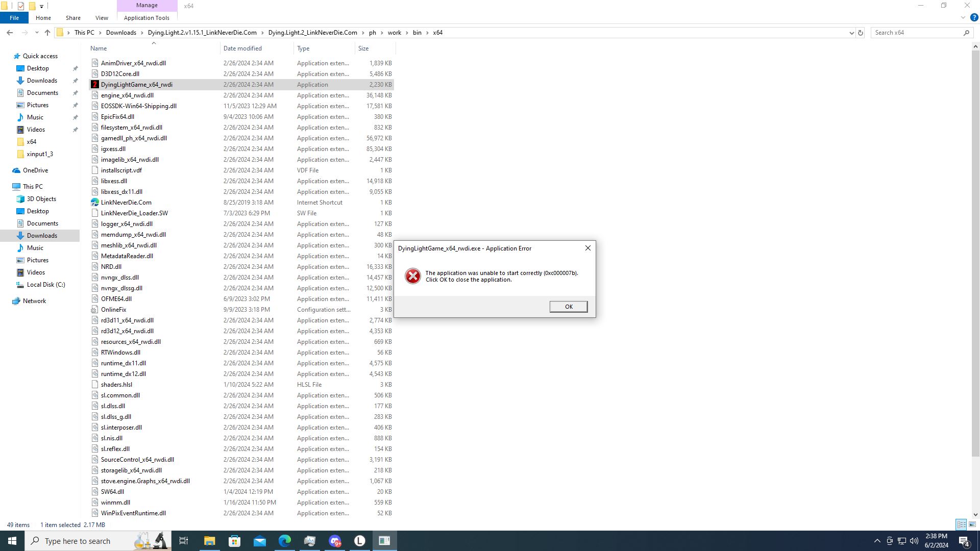980x551 pixels.
Task: Open the recent locations dropdown arrow
Action: [x=37, y=33]
